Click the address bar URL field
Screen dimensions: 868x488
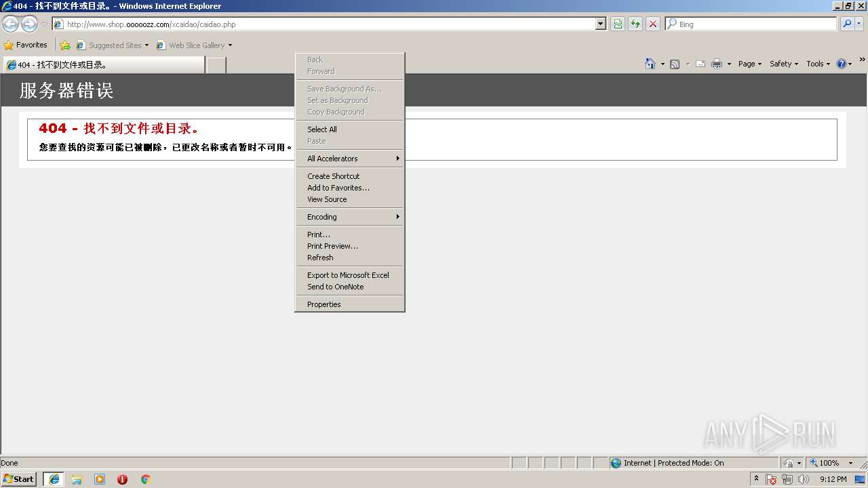(329, 24)
